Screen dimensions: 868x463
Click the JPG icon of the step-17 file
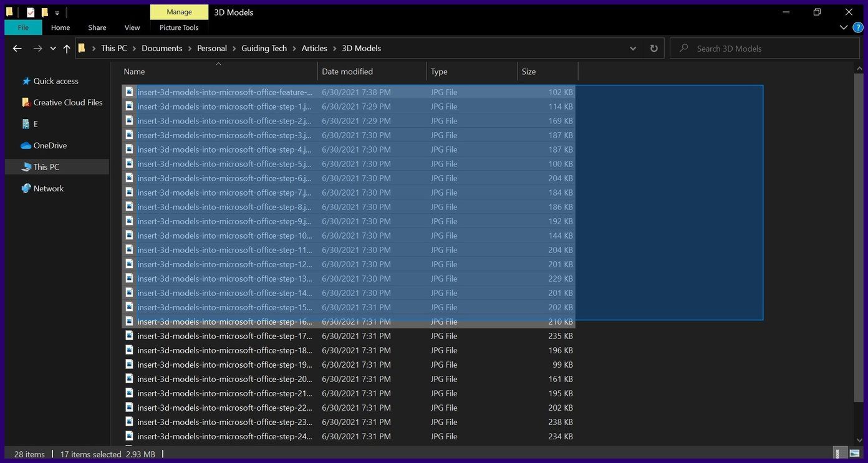point(129,335)
